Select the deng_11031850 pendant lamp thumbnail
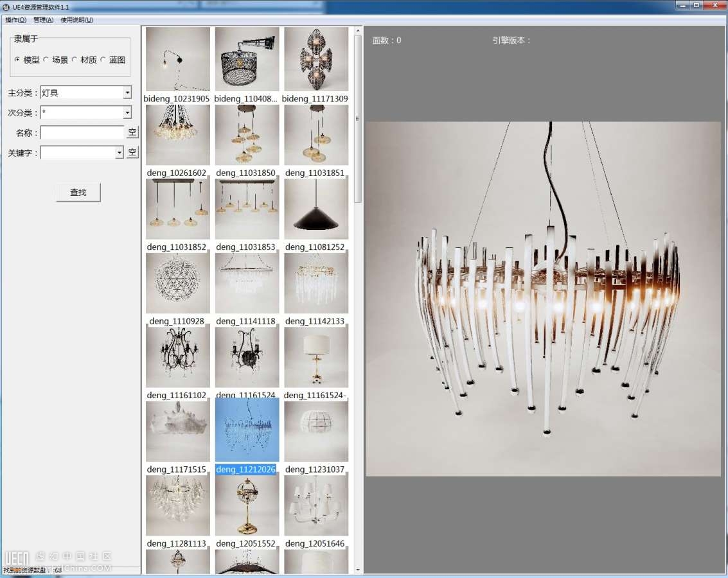 (x=247, y=135)
